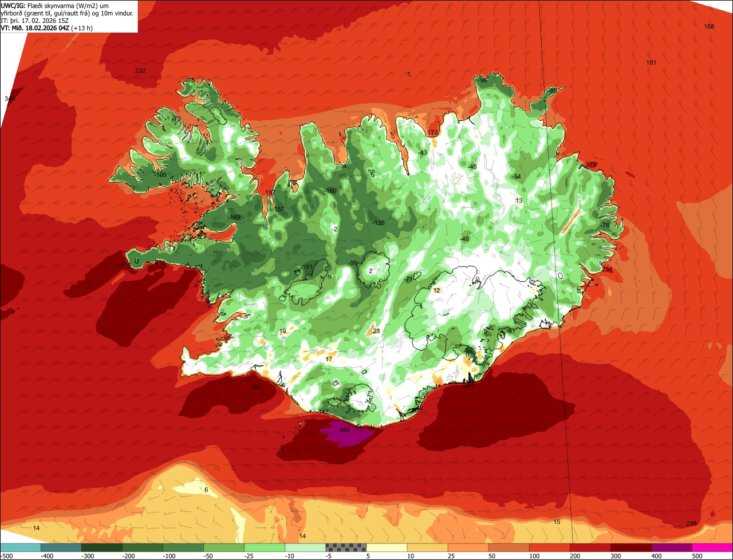
Task: Click the -45 value label
Action: [x=472, y=167]
